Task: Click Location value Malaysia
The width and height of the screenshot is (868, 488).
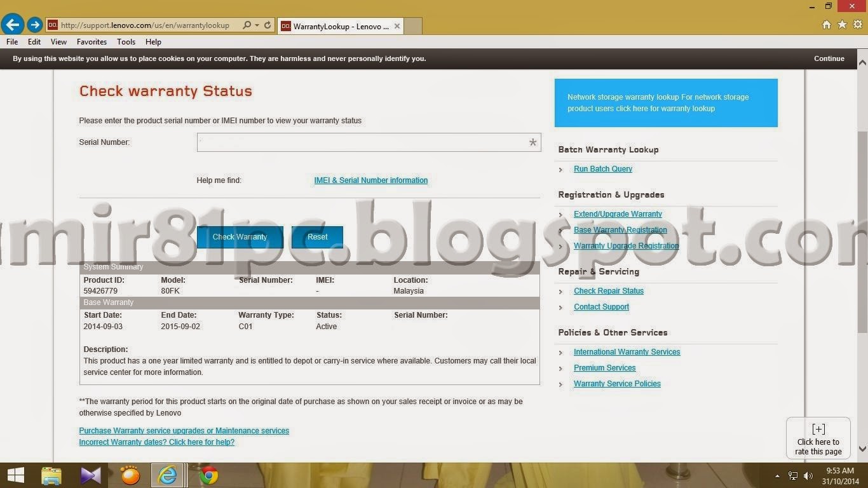Action: [409, 291]
